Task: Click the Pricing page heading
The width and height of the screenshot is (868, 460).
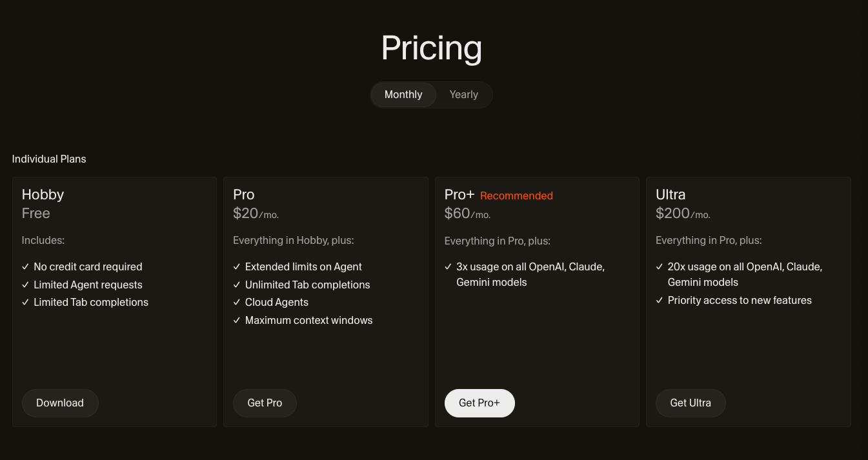Action: coord(432,48)
